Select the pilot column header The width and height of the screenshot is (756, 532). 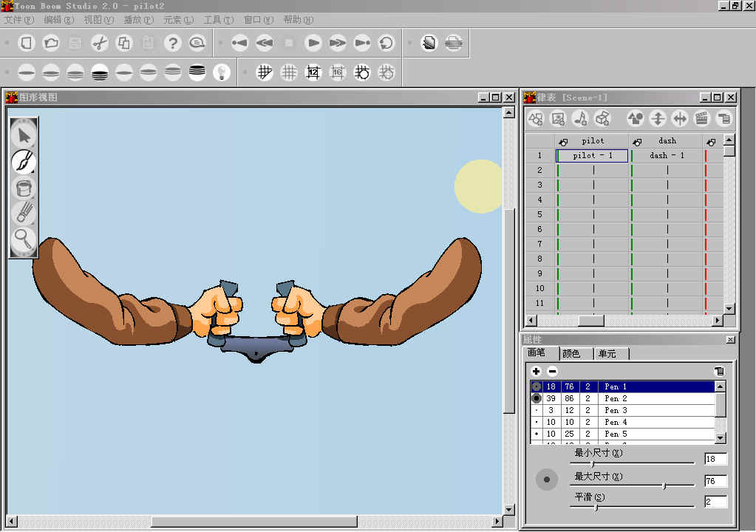[x=593, y=140]
